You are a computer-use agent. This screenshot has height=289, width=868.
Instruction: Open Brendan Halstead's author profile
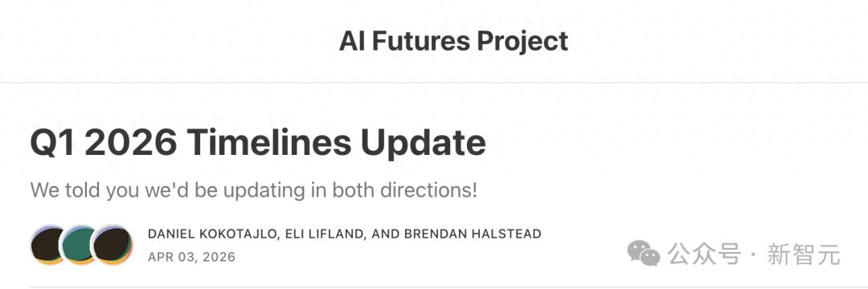(x=473, y=234)
